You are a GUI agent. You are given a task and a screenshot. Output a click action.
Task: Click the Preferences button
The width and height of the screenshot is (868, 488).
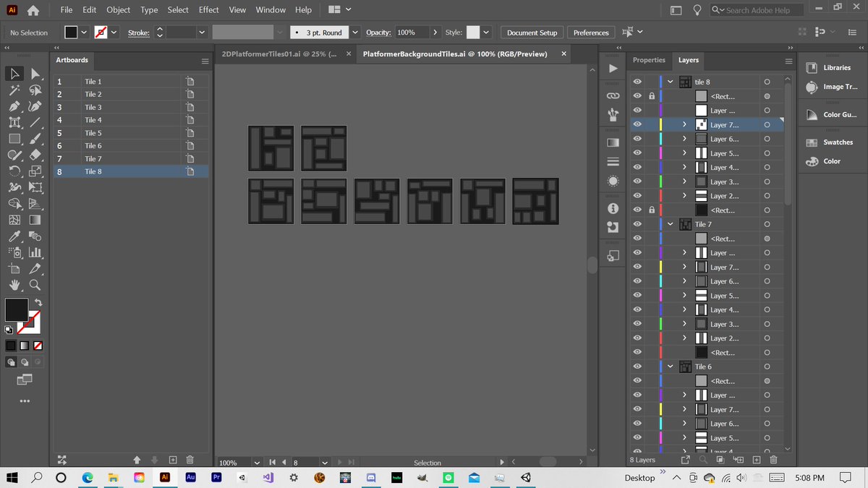(591, 33)
